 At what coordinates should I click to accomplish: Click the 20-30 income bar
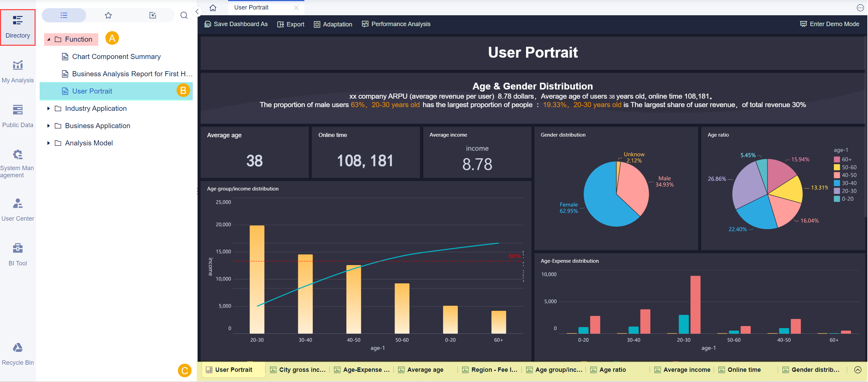click(257, 279)
